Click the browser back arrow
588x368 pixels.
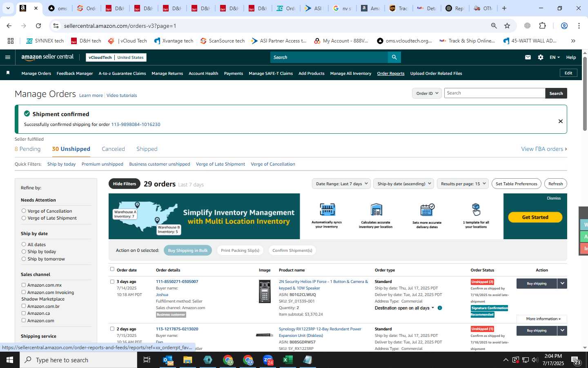(x=9, y=26)
